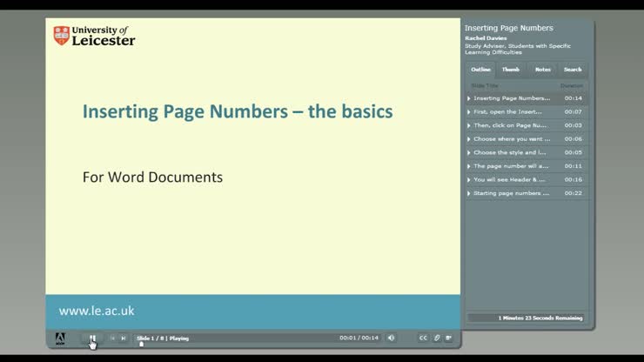Image resolution: width=644 pixels, height=362 pixels.
Task: Expand arrow beside 'Inserting Page Numbers...'
Action: [x=468, y=98]
